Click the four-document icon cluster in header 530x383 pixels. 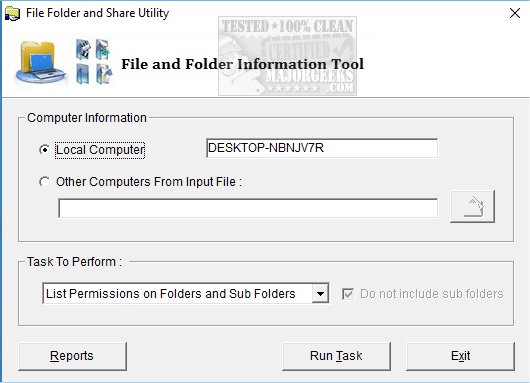point(94,62)
